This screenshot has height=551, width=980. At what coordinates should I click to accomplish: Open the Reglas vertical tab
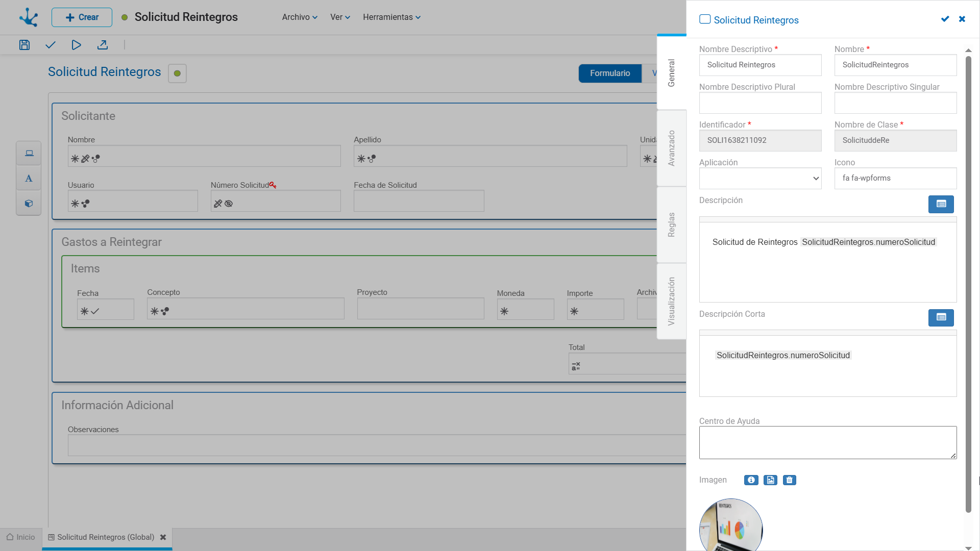coord(672,224)
